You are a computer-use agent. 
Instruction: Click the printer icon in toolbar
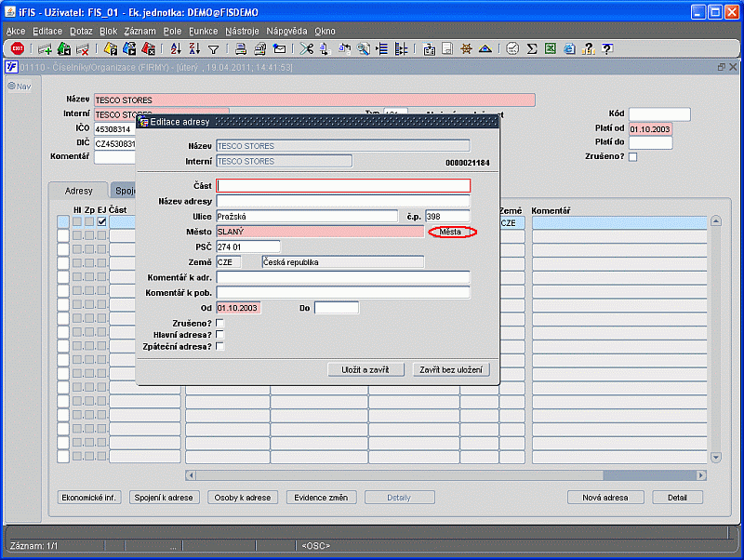[x=241, y=49]
